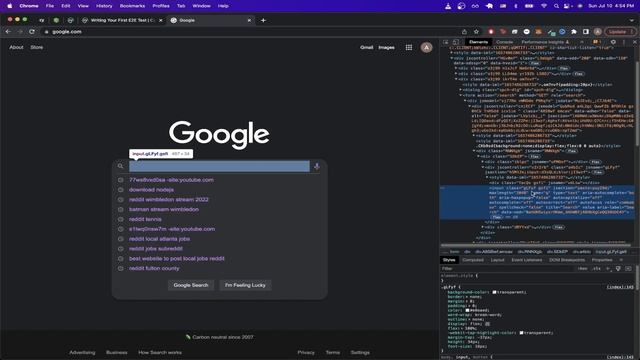Bookmark this page with the star icon
Image resolution: width=640 pixels, height=360 pixels.
pos(476,31)
